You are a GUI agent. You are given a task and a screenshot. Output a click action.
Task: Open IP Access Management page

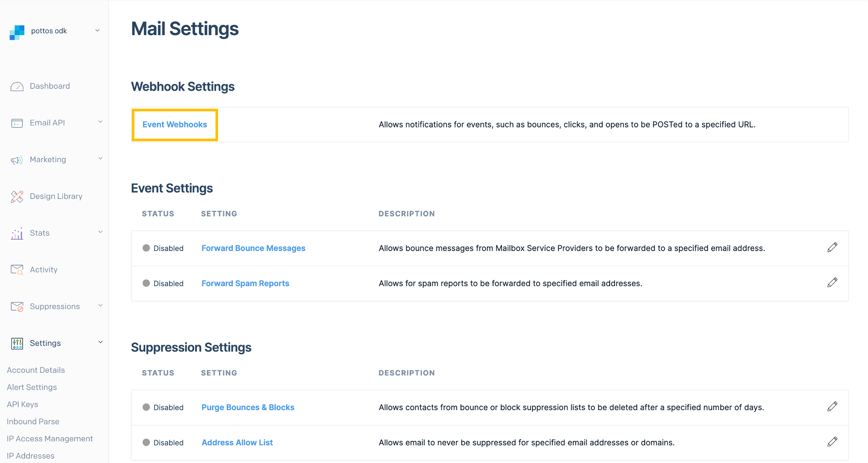[x=50, y=439]
